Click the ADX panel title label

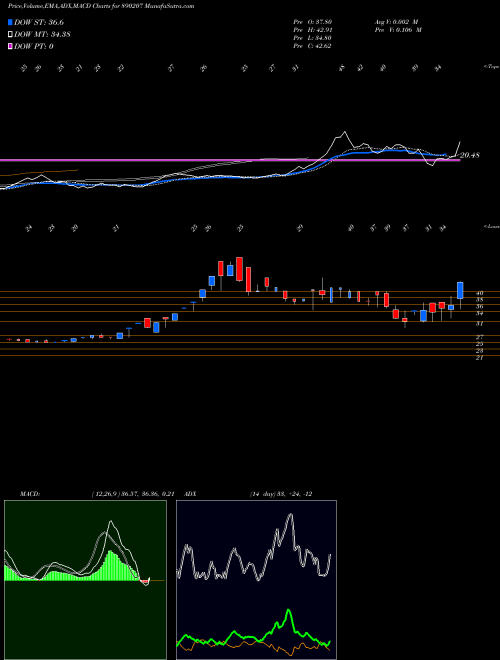(x=191, y=494)
